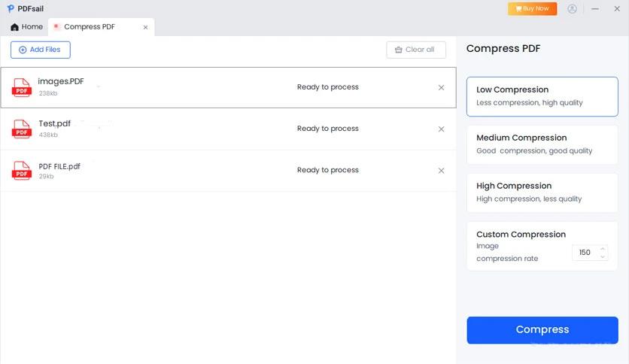Choose Medium Compression option

click(542, 144)
